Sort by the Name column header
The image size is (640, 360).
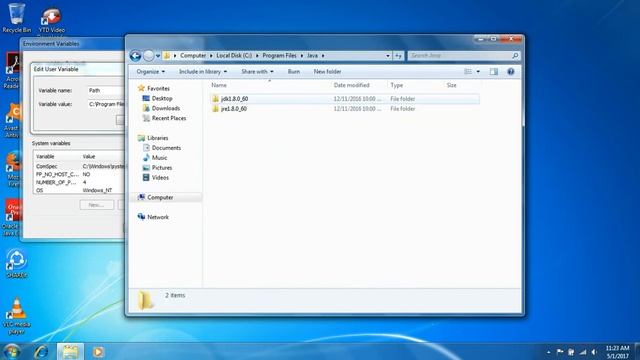coord(219,85)
